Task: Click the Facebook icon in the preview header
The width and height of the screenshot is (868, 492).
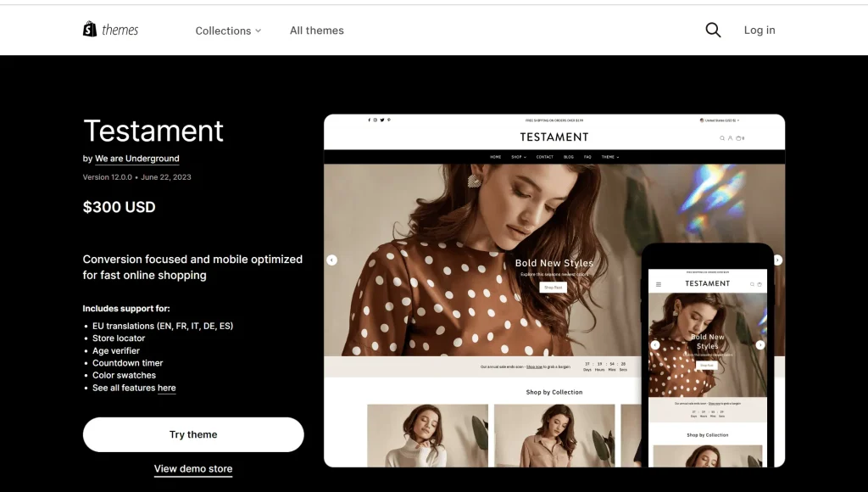Action: [x=370, y=120]
